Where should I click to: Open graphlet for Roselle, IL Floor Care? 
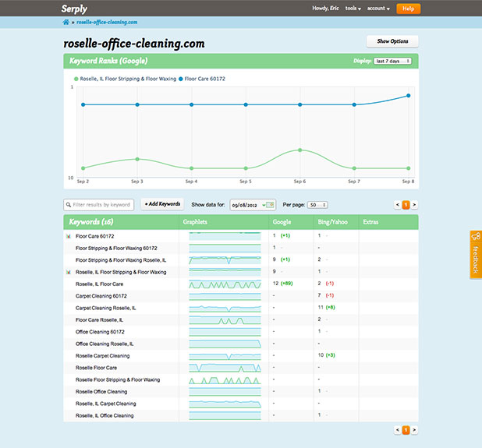click(x=225, y=284)
